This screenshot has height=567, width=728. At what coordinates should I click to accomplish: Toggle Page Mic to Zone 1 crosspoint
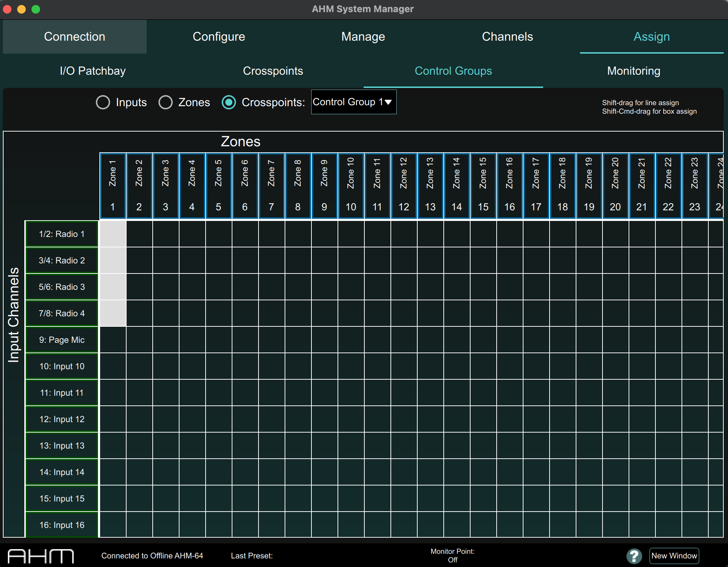[113, 340]
